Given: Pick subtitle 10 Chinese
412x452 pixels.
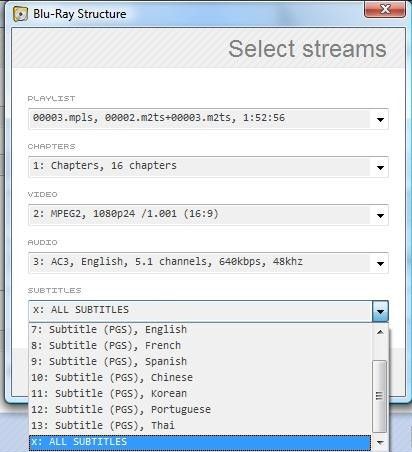Looking at the screenshot, I should [x=200, y=378].
